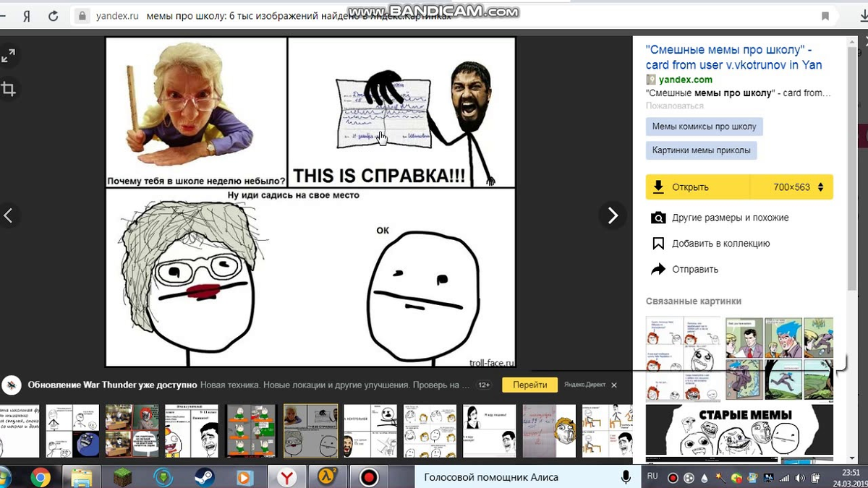
Task: Click Добавить в коллекцию
Action: pos(720,244)
